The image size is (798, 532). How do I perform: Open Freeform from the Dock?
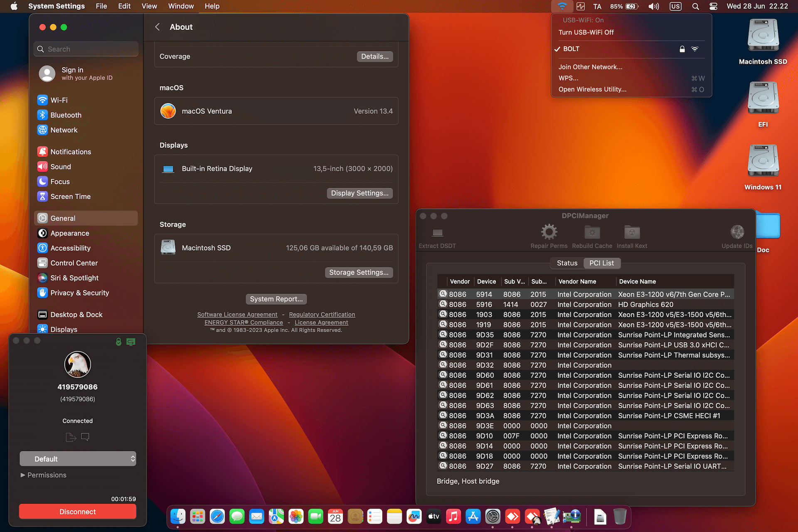point(414,517)
